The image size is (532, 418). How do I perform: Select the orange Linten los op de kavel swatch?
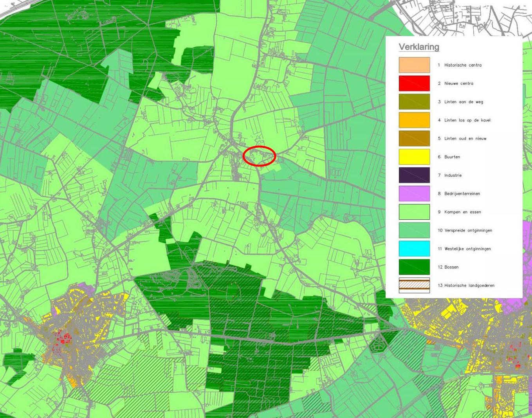tap(414, 120)
